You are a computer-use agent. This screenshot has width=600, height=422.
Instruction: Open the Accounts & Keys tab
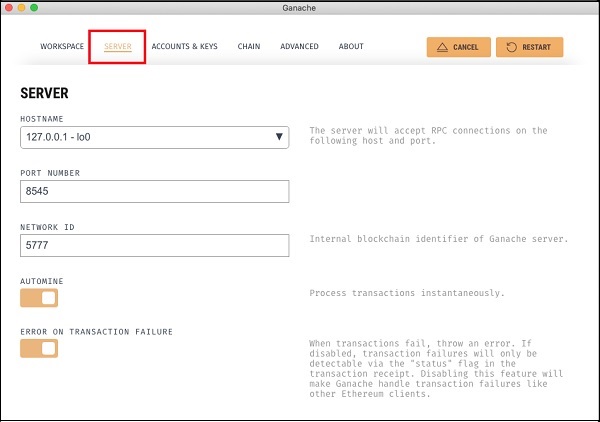(184, 46)
